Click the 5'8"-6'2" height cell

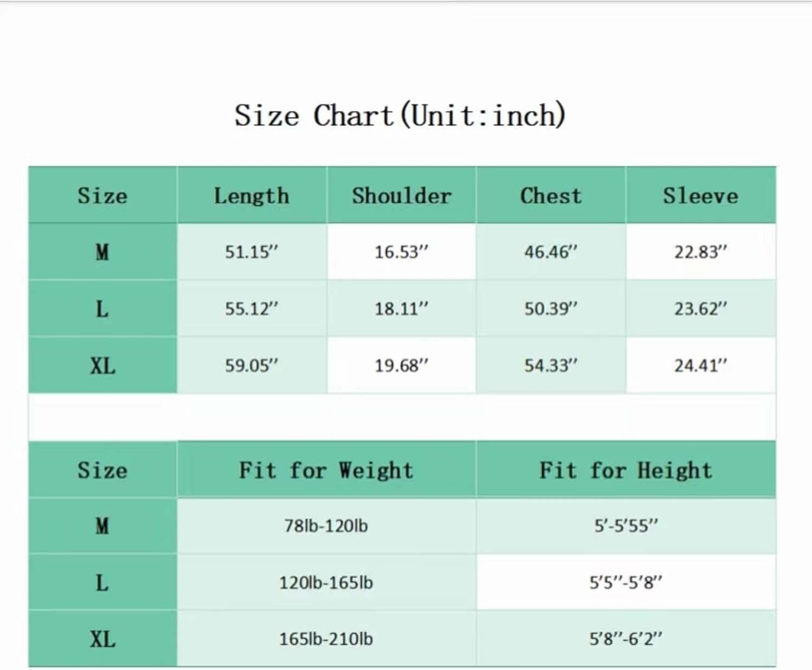pos(626,639)
